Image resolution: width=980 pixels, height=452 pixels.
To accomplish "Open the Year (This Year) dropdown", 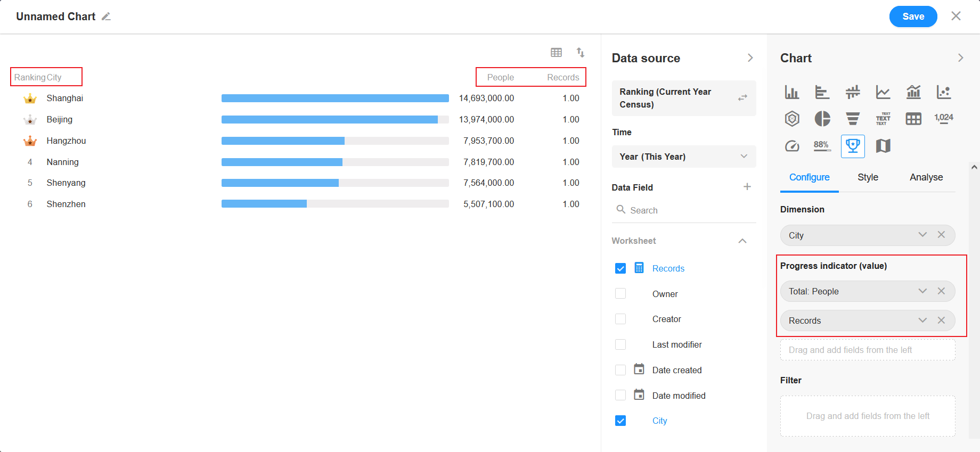I will point(683,157).
